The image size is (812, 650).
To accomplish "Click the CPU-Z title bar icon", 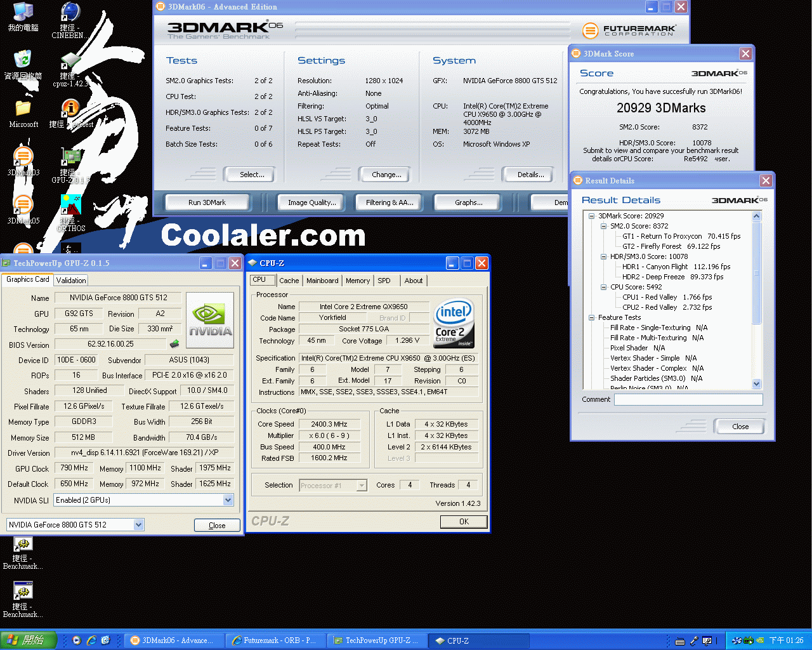I will (252, 263).
